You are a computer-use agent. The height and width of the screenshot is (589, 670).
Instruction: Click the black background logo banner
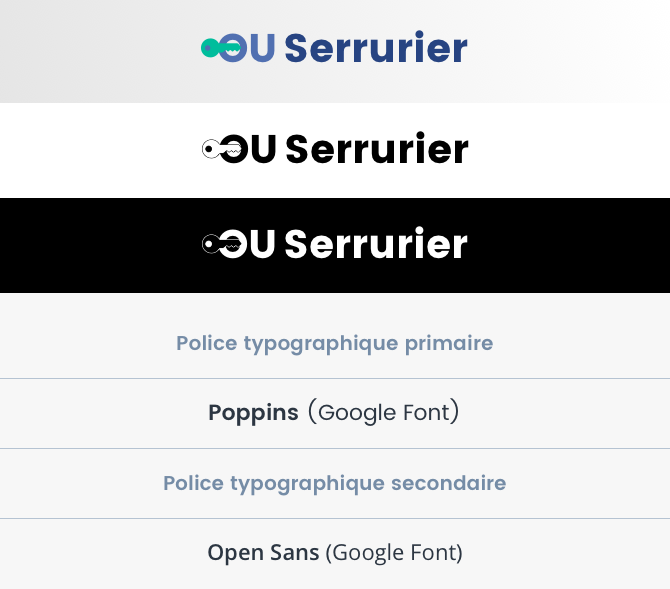[x=335, y=245]
